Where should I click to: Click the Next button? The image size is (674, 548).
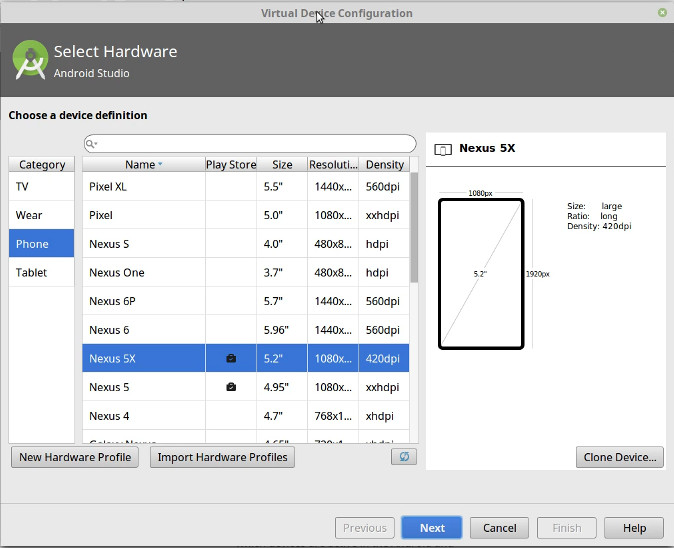click(x=432, y=527)
